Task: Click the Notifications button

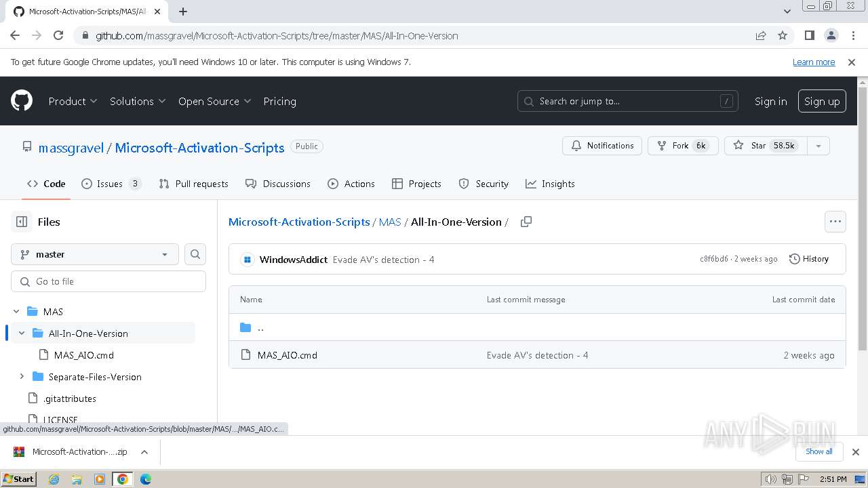Action: tap(602, 146)
